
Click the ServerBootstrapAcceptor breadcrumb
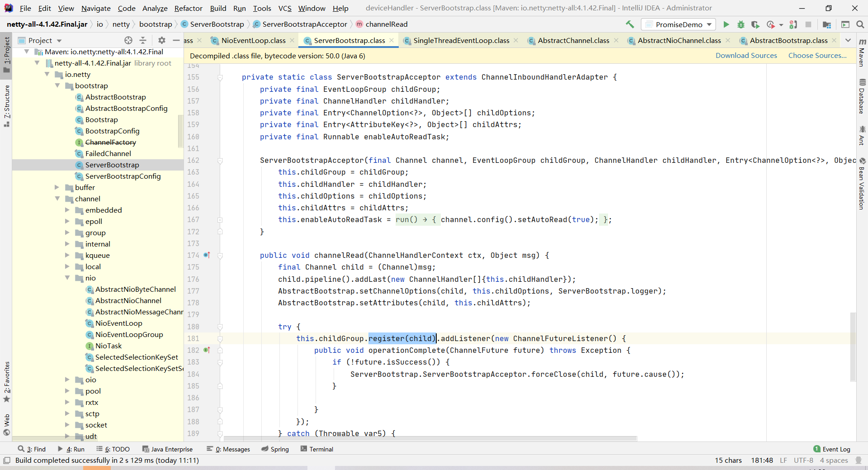[300, 24]
